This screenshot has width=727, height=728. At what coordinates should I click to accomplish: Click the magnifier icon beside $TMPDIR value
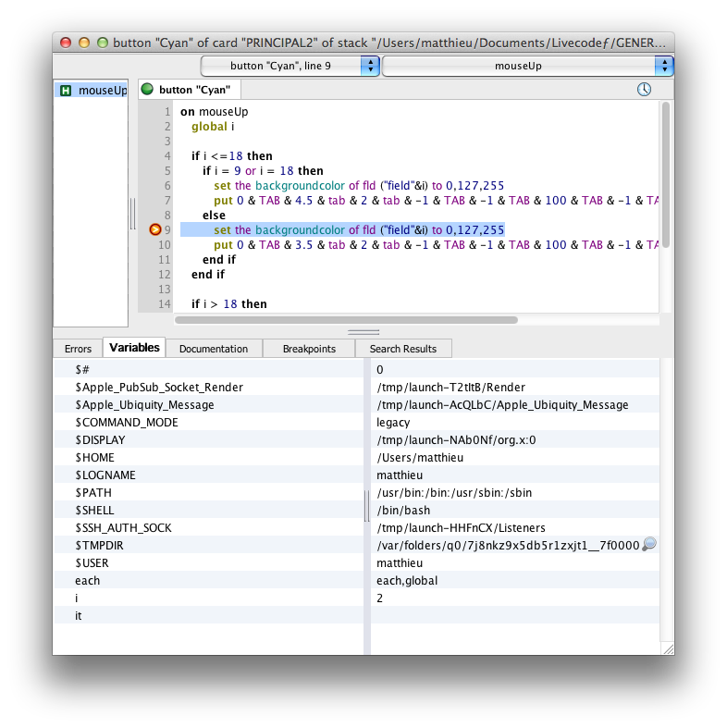649,545
